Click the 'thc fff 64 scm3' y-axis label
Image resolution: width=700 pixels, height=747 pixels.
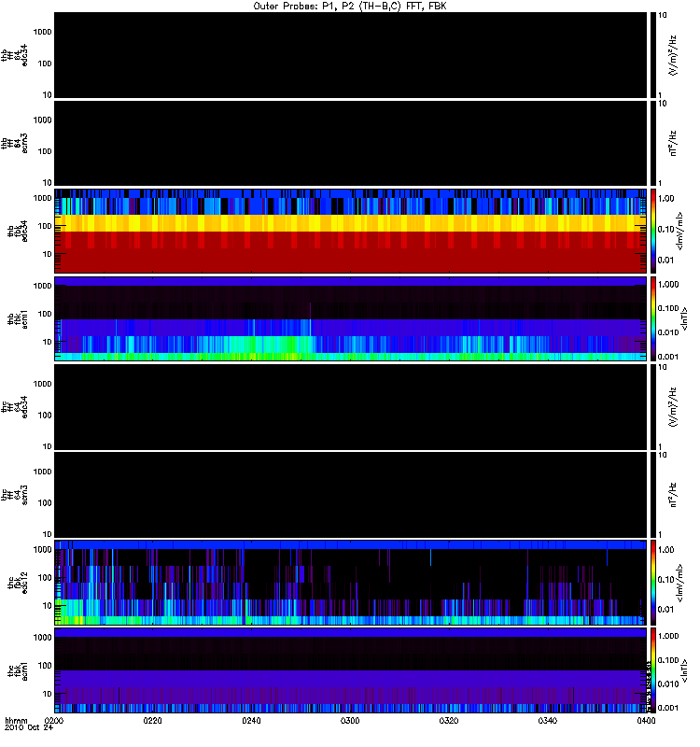(x=14, y=495)
